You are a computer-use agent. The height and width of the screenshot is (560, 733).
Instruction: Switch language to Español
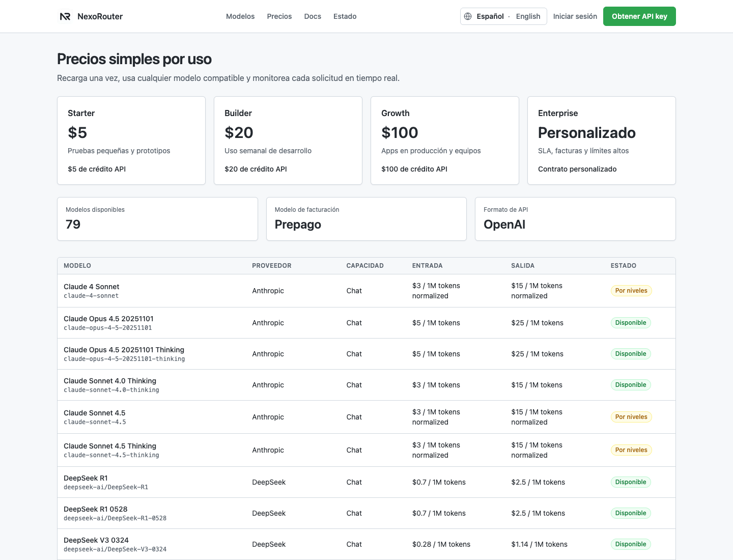tap(490, 16)
